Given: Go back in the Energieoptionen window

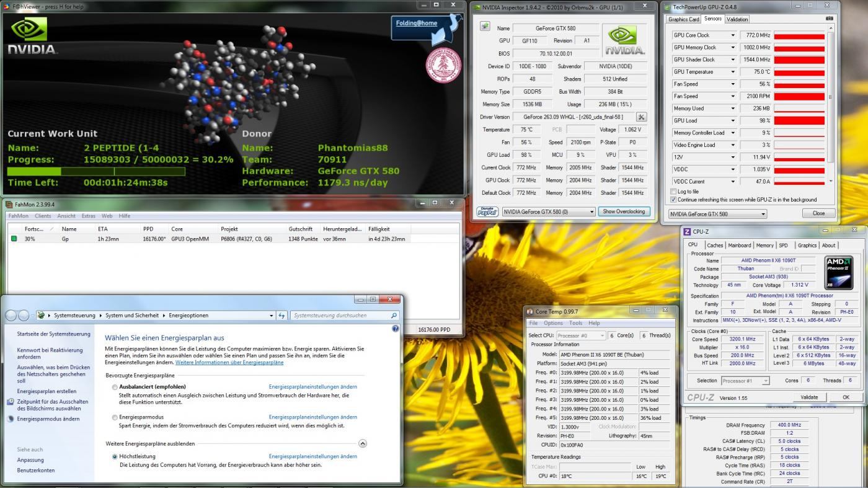Looking at the screenshot, I should point(11,316).
